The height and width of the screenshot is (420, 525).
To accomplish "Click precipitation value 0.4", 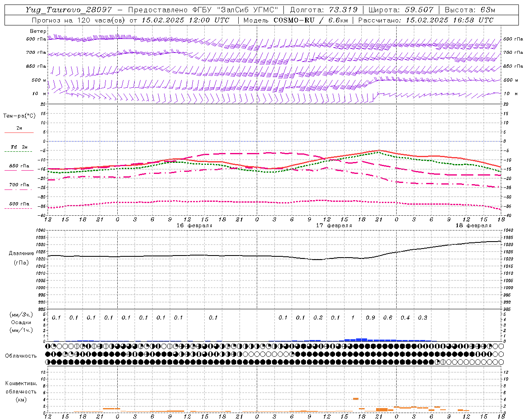I will coord(405,317).
